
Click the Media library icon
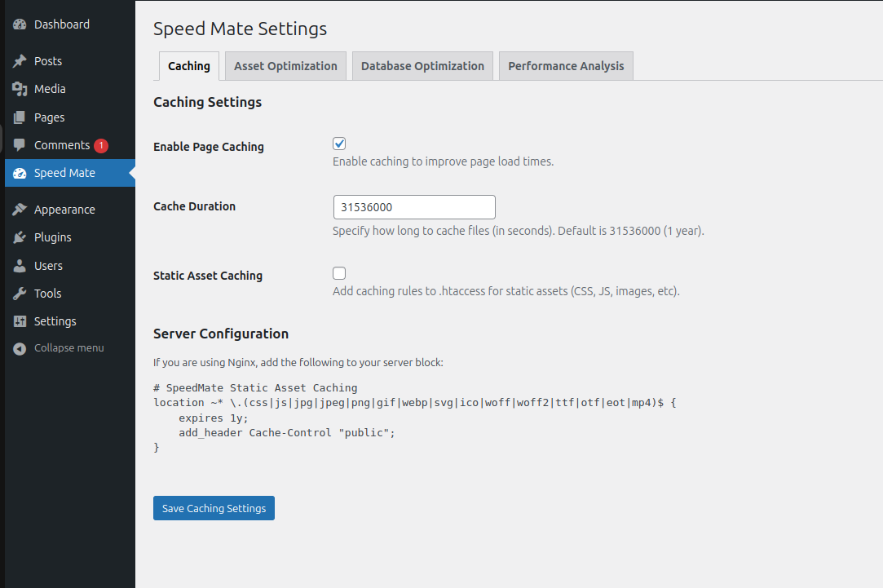(x=20, y=89)
